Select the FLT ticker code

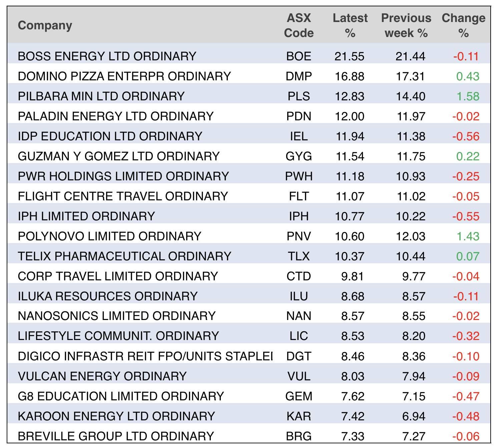(x=299, y=196)
